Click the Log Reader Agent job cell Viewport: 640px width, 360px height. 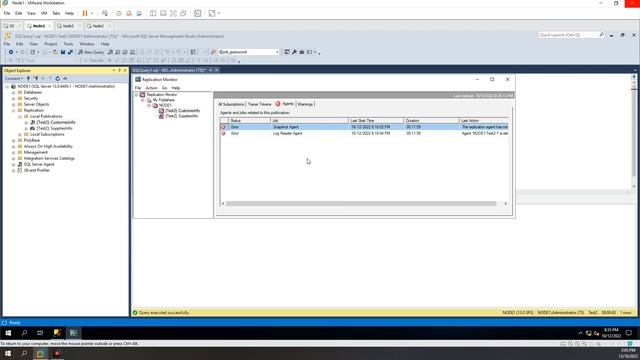[x=309, y=133]
